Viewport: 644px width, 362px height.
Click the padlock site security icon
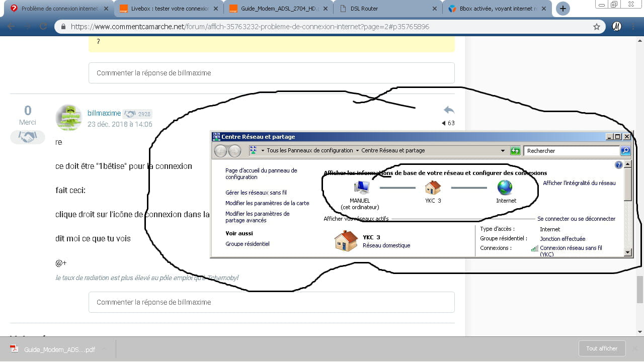pyautogui.click(x=63, y=27)
